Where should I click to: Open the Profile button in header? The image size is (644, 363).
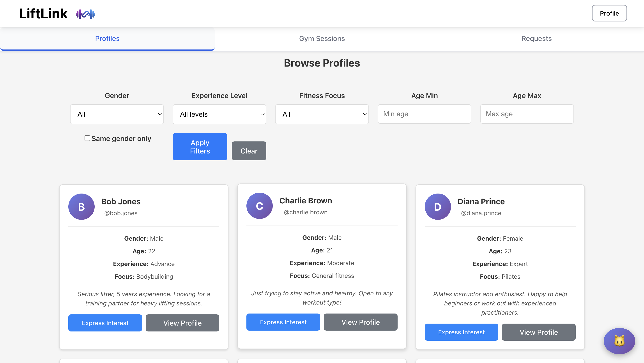[609, 13]
